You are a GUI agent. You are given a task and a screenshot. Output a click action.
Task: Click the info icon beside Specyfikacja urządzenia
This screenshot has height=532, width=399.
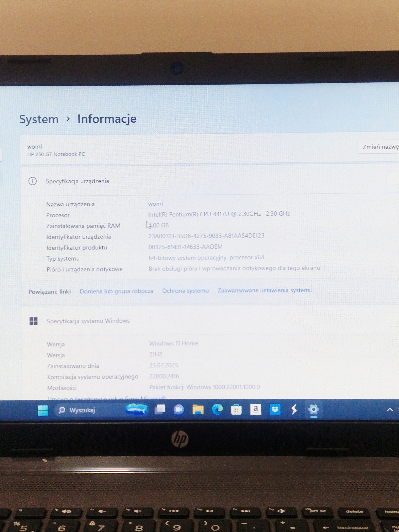click(32, 181)
